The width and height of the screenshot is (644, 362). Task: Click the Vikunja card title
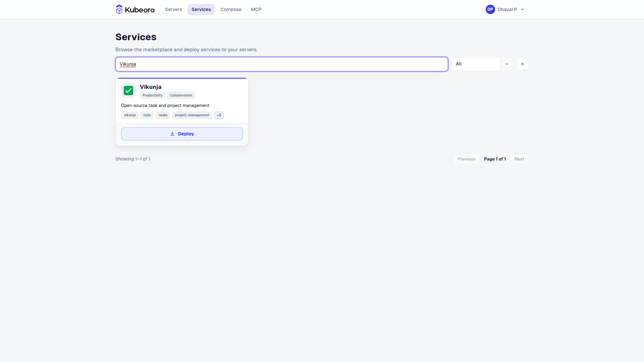click(151, 87)
